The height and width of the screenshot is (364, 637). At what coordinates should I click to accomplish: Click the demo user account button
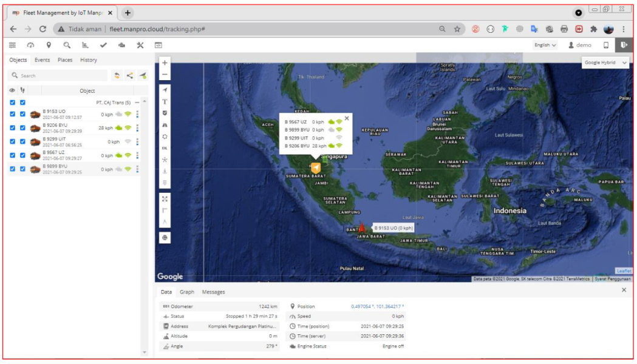pyautogui.click(x=580, y=45)
